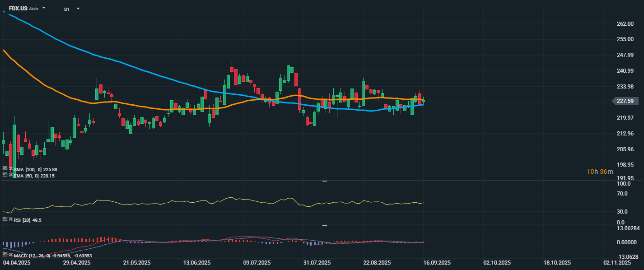Click the 18.10.2025 date label

click(x=556, y=263)
